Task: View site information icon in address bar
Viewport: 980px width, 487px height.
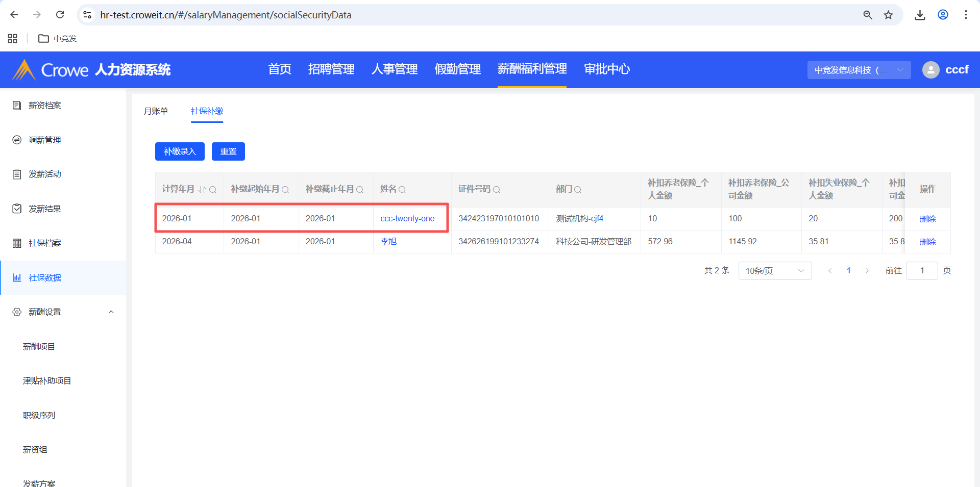Action: point(87,15)
